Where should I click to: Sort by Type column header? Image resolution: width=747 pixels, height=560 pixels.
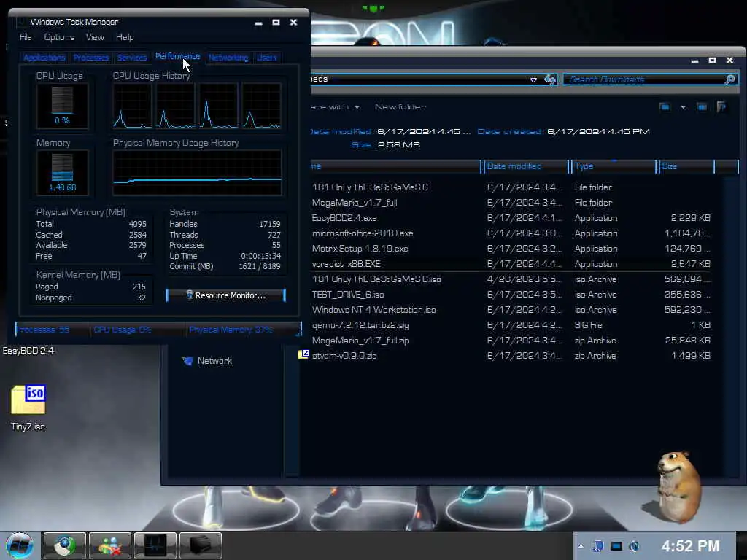pyautogui.click(x=613, y=166)
